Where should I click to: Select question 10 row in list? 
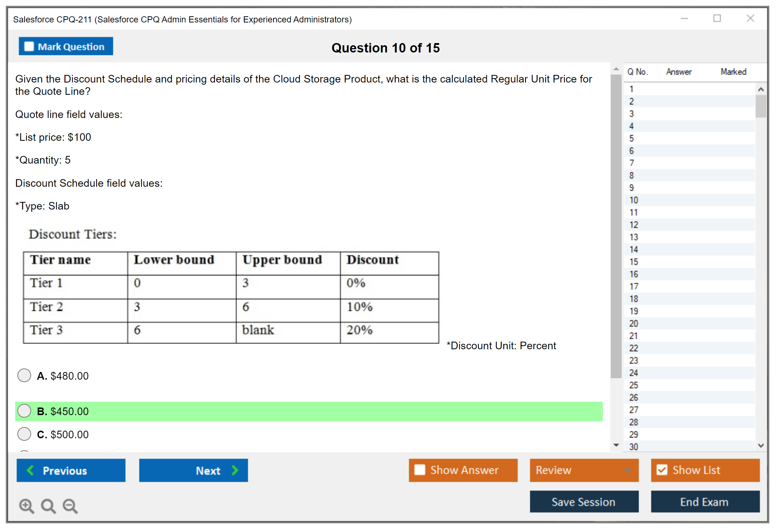click(x=634, y=200)
